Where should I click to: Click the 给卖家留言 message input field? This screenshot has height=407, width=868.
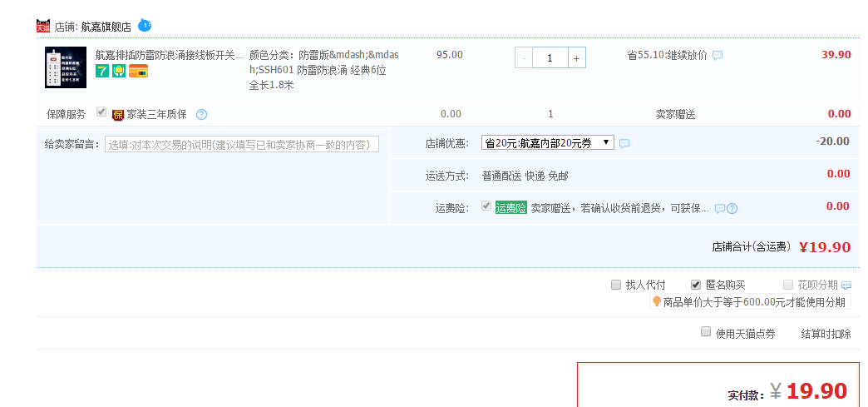(x=242, y=144)
